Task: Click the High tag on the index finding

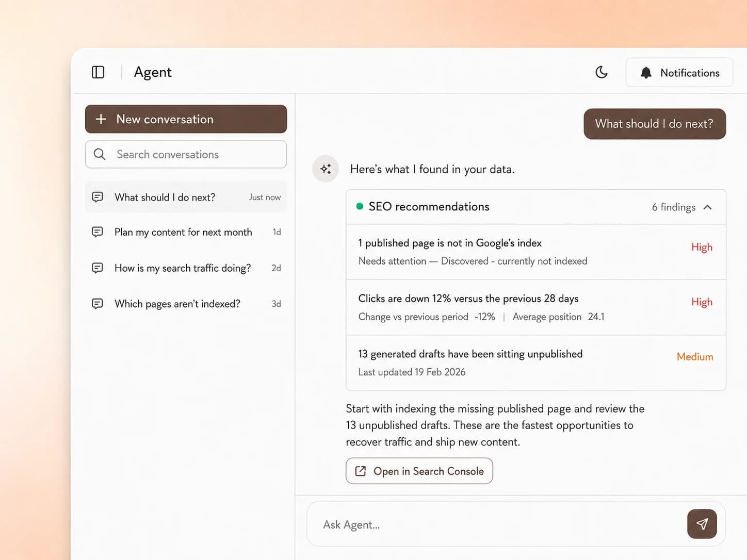Action: pos(702,247)
